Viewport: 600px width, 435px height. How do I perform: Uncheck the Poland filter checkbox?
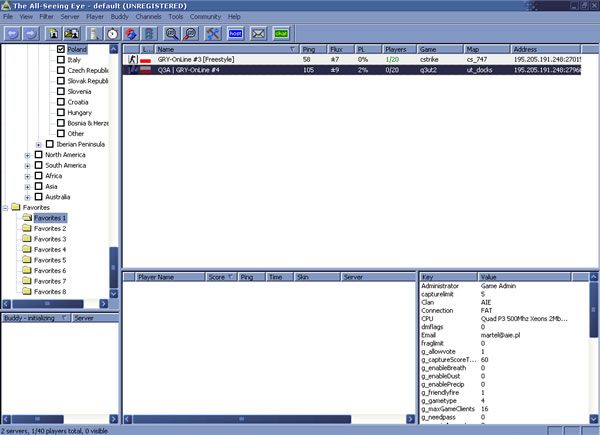[61, 49]
